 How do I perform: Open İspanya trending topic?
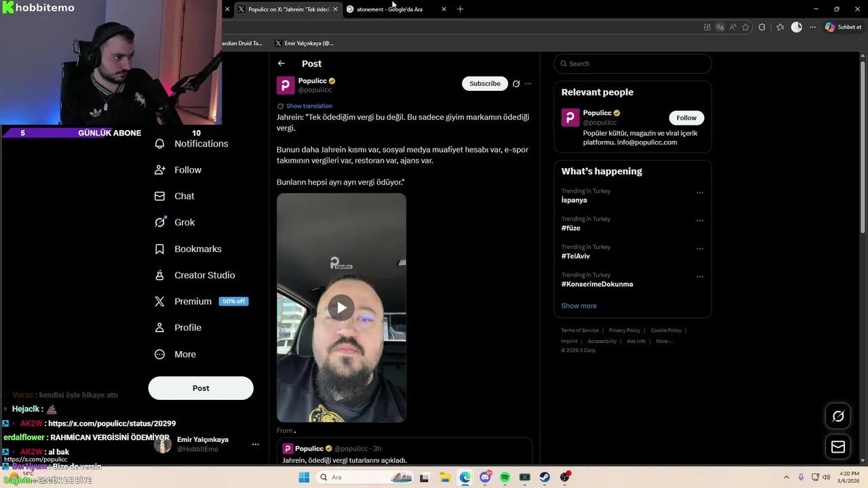(x=574, y=200)
